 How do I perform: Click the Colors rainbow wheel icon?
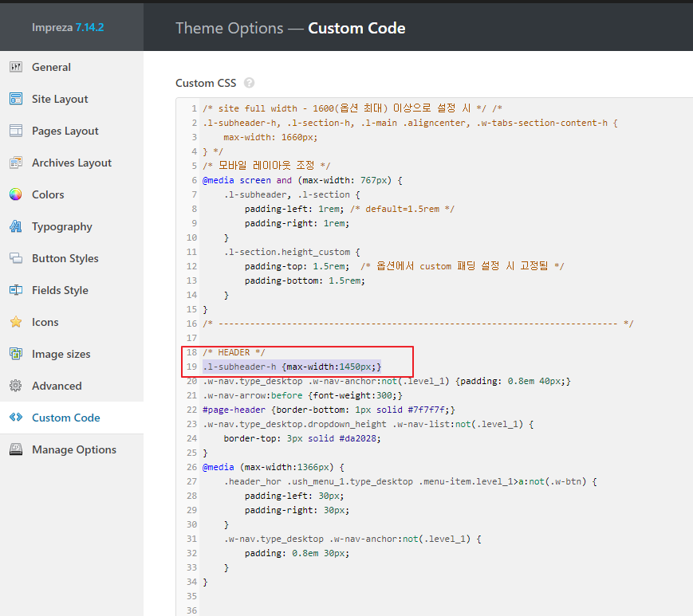[x=16, y=194]
